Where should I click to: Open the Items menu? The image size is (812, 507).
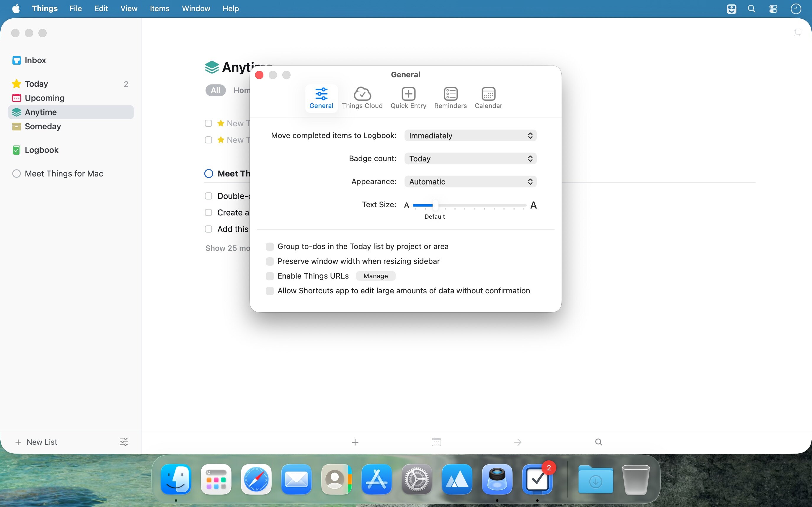pyautogui.click(x=159, y=8)
